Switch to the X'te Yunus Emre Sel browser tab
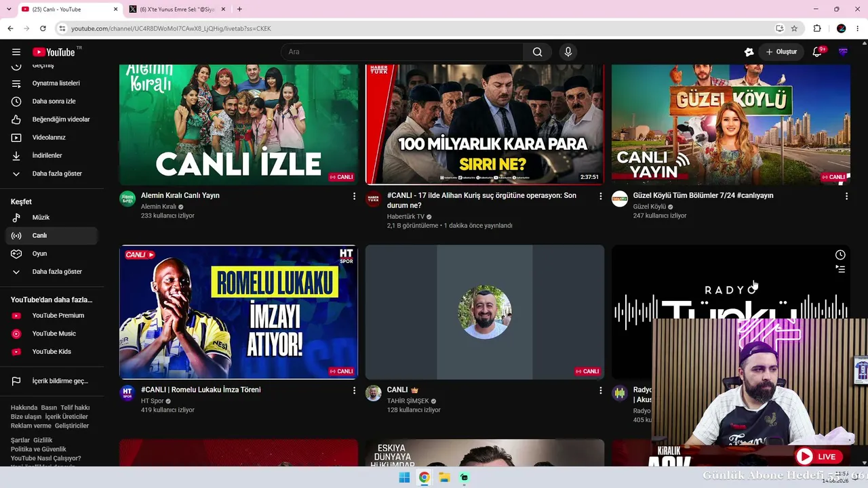 [x=177, y=9]
